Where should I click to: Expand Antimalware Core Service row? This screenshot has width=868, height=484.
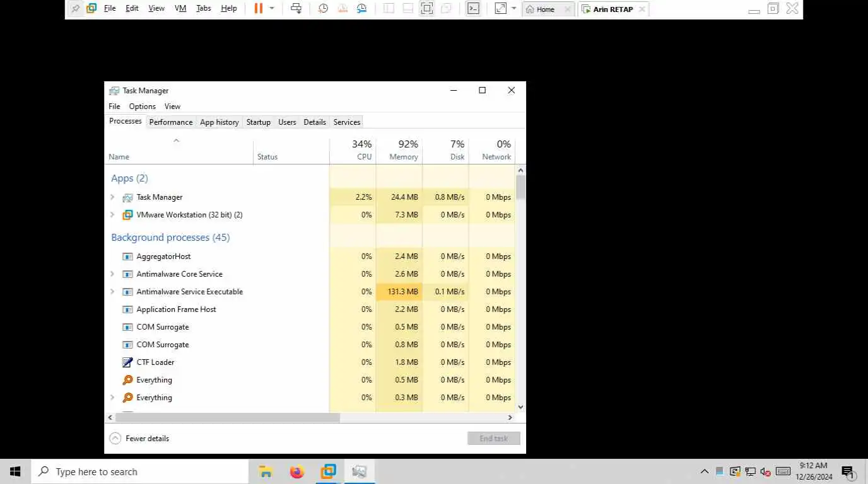(112, 274)
